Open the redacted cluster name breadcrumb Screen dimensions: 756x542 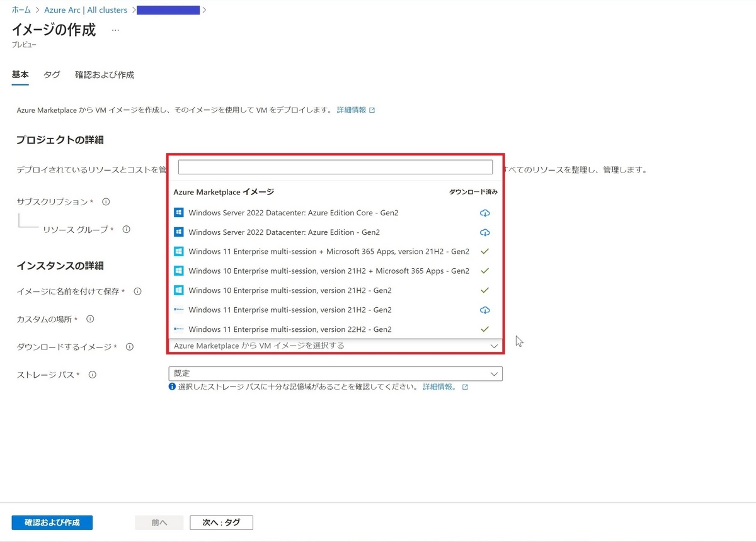coord(168,10)
